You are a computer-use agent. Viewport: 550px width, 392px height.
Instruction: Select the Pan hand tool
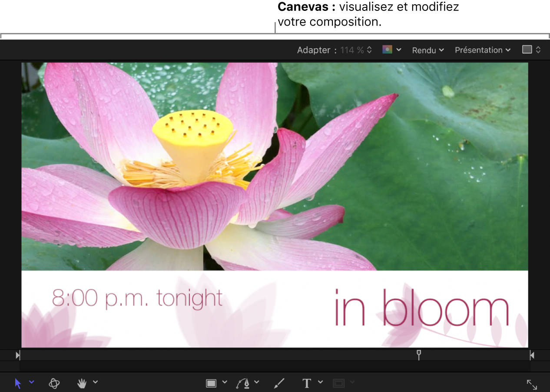tap(82, 383)
